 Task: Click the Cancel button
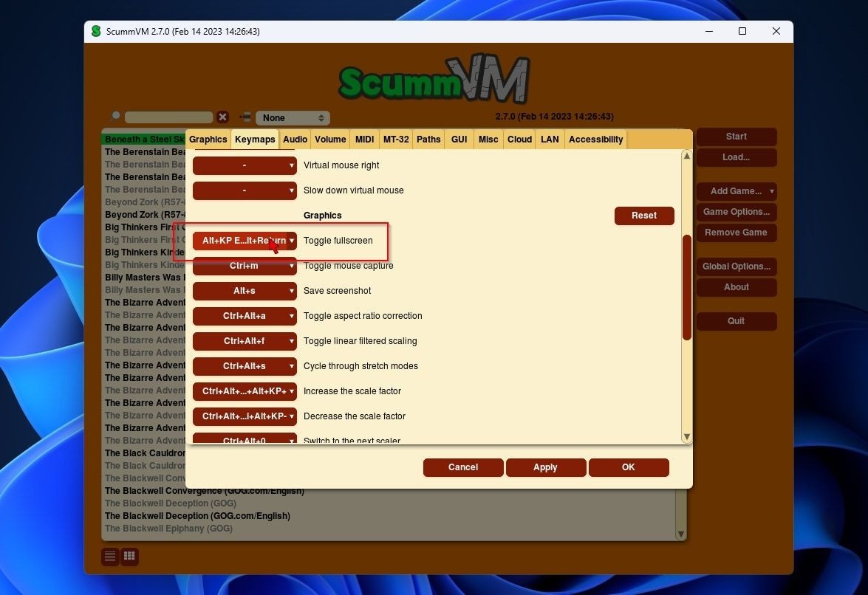462,467
